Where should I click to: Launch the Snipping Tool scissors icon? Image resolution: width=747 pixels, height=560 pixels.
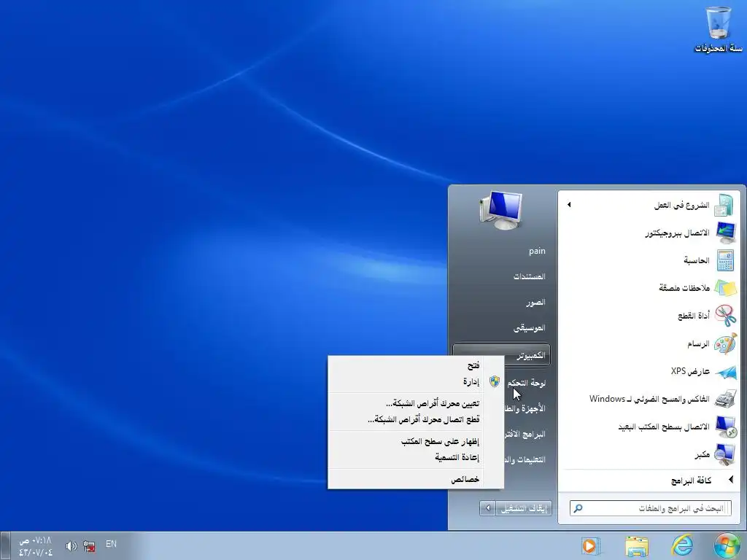tap(726, 315)
